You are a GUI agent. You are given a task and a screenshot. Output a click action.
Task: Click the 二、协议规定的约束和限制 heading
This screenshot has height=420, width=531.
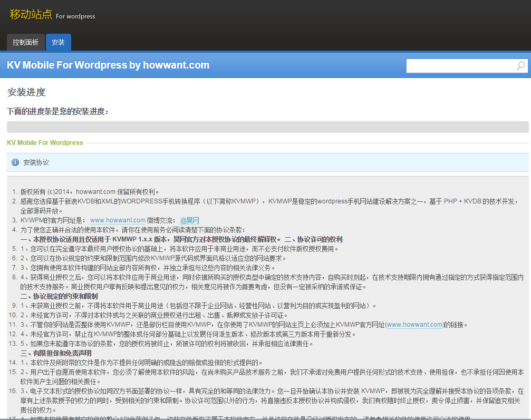click(x=59, y=296)
